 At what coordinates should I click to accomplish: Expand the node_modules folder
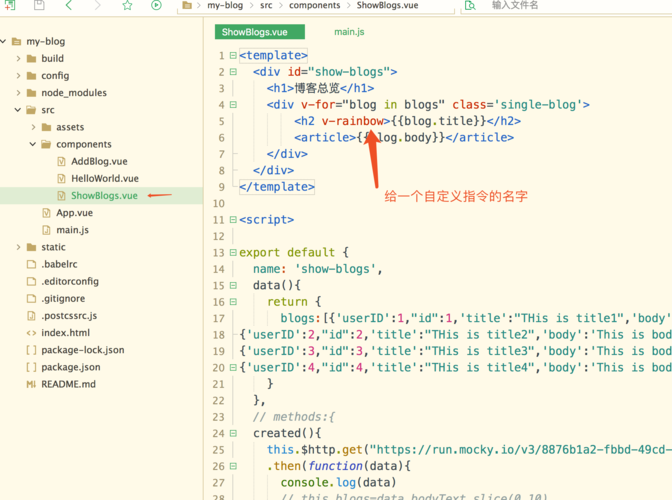tap(18, 93)
